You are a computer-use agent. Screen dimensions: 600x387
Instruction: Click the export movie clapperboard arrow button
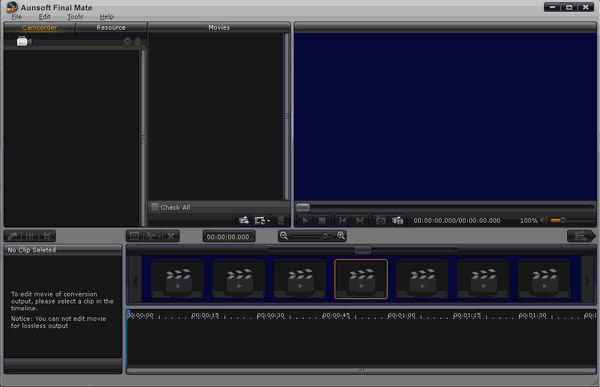click(x=581, y=236)
